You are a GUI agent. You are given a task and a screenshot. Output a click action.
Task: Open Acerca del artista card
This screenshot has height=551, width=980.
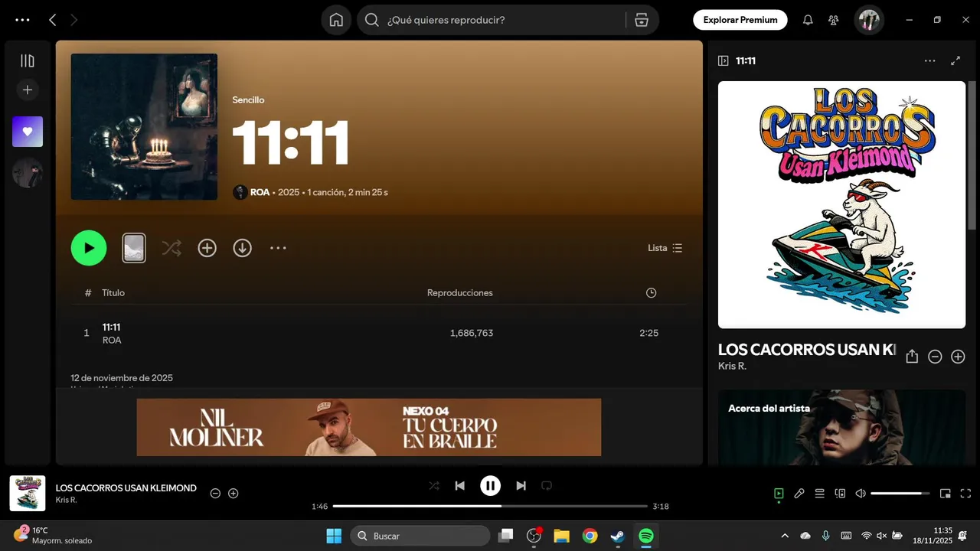coord(841,427)
